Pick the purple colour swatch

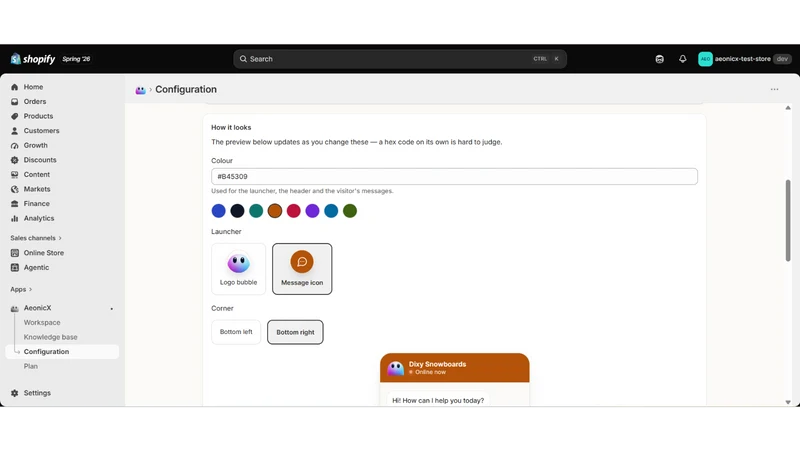click(x=312, y=211)
